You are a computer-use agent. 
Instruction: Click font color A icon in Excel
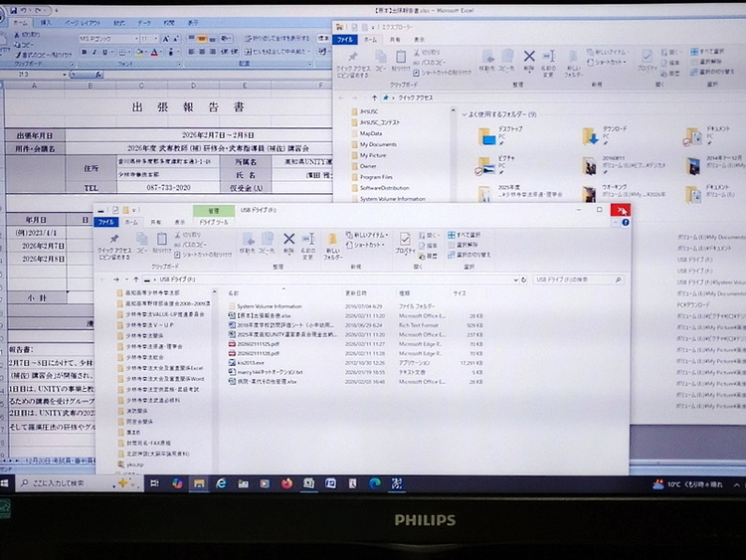[154, 53]
